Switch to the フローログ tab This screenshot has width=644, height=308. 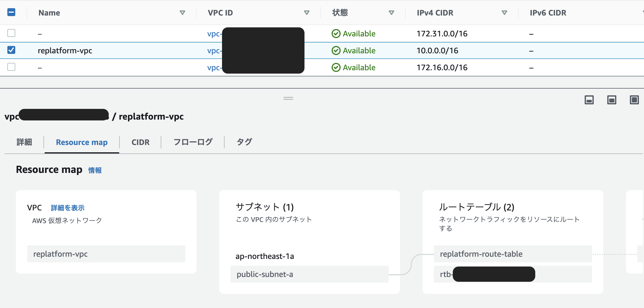[193, 142]
